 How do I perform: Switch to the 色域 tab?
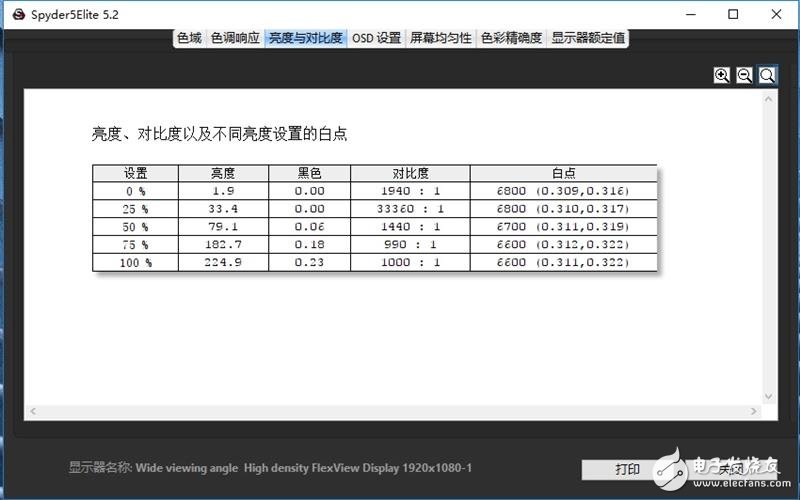pyautogui.click(x=189, y=38)
